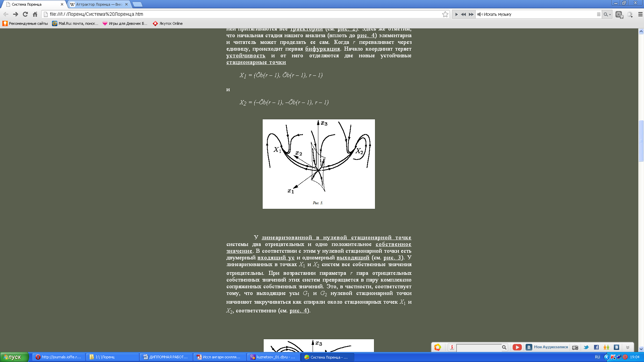Go forward in browser history
This screenshot has height=362, width=644.
pyautogui.click(x=15, y=14)
